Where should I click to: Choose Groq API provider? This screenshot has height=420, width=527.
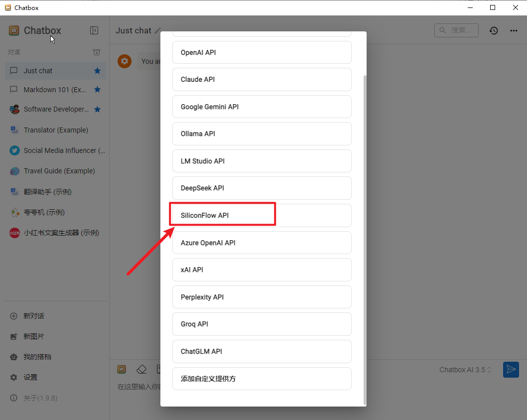pyautogui.click(x=262, y=324)
